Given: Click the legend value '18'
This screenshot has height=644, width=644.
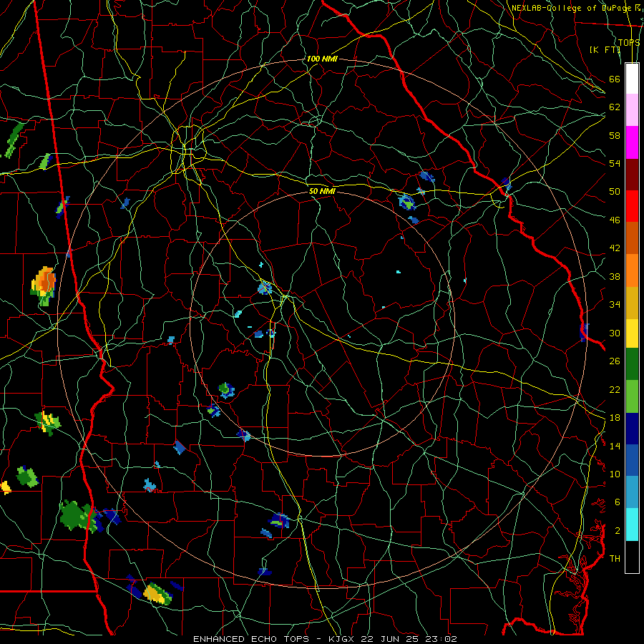Looking at the screenshot, I should pos(615,418).
